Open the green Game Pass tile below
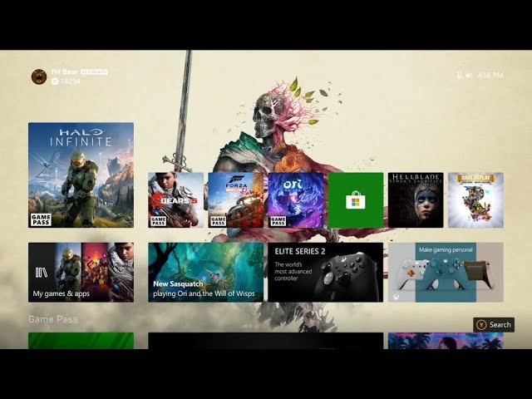Screen dimensions: 532x399 (81, 341)
